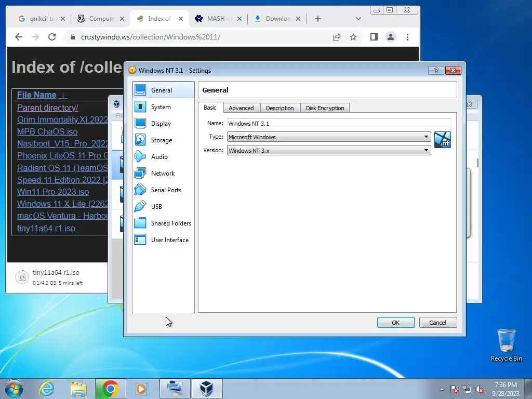Switch to the gnikcil Google tab
This screenshot has width=532, height=399.
[x=41, y=19]
